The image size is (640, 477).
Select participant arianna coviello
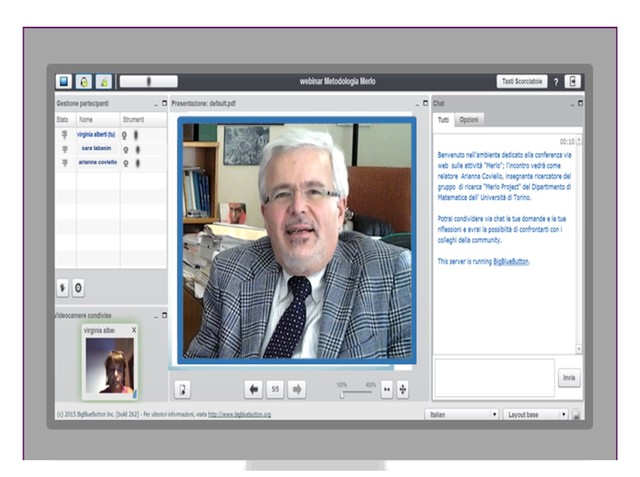tap(98, 162)
